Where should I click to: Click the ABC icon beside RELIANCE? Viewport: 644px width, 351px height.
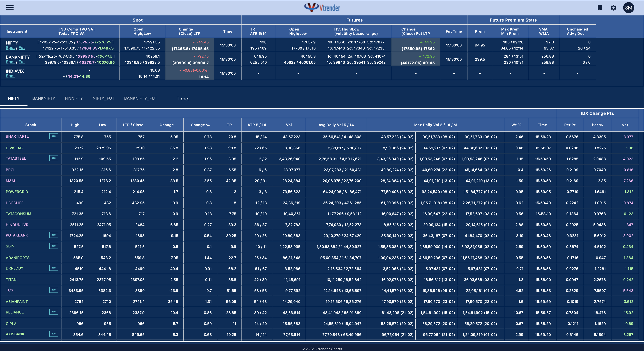54,312
